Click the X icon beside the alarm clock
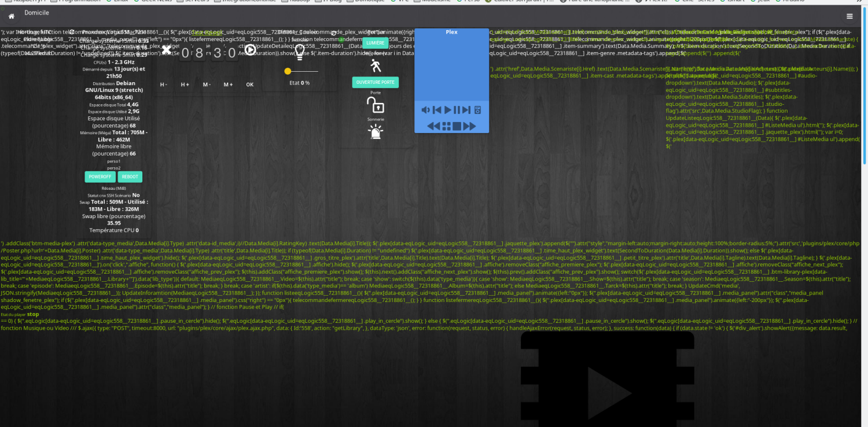The image size is (868, 427). [166, 50]
